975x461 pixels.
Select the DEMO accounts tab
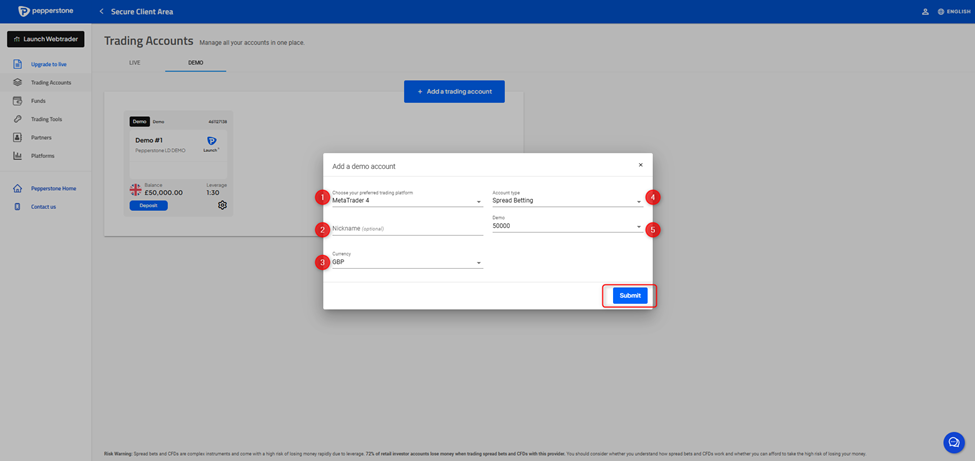[x=196, y=63]
